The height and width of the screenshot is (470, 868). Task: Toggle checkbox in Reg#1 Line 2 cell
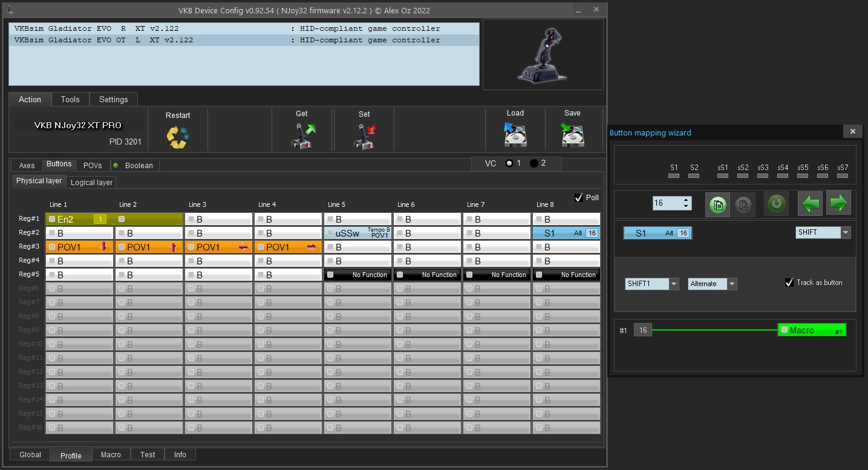point(122,219)
